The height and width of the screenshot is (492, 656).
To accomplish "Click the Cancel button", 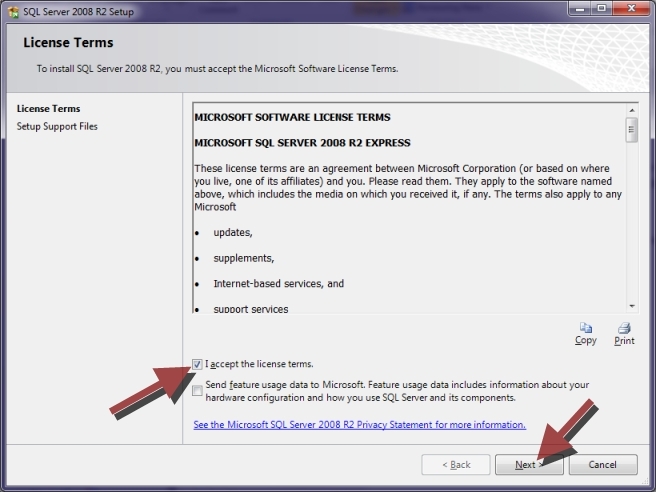I will tap(603, 464).
